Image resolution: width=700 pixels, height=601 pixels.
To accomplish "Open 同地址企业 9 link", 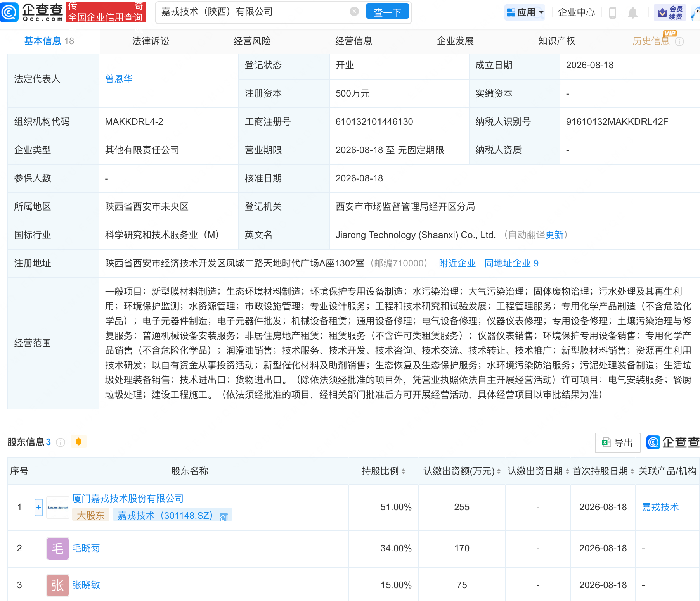I will (x=511, y=263).
